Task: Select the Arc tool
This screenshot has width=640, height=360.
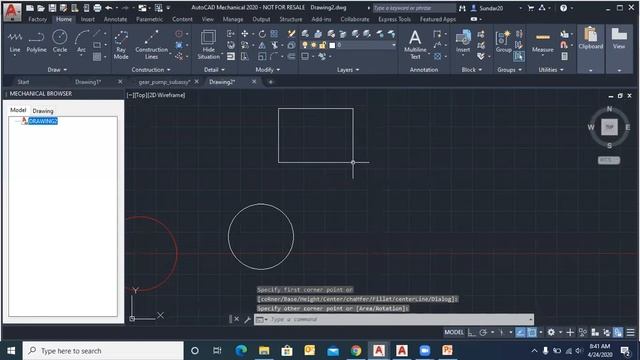Action: coord(82,42)
